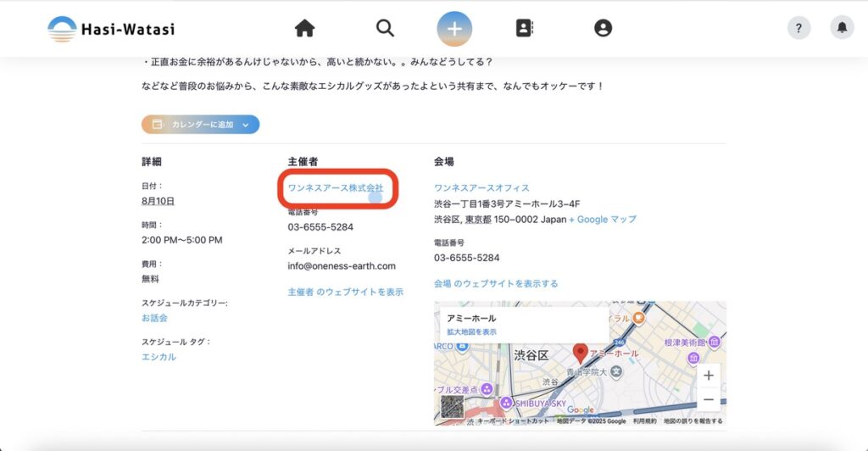The image size is (868, 451).
Task: Click 主催者 のウェブサイトを表示 link
Action: (345, 292)
